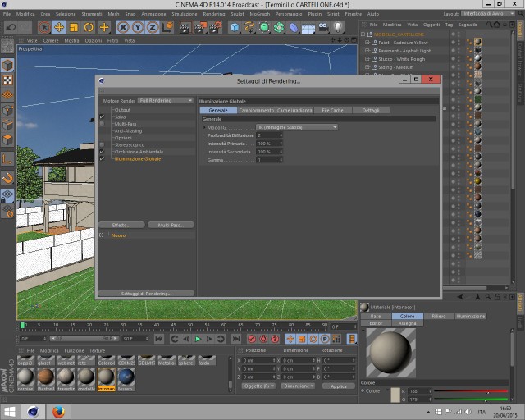This screenshot has height=420, width=525.
Task: Select the Rotate tool icon
Action: coord(89,27)
